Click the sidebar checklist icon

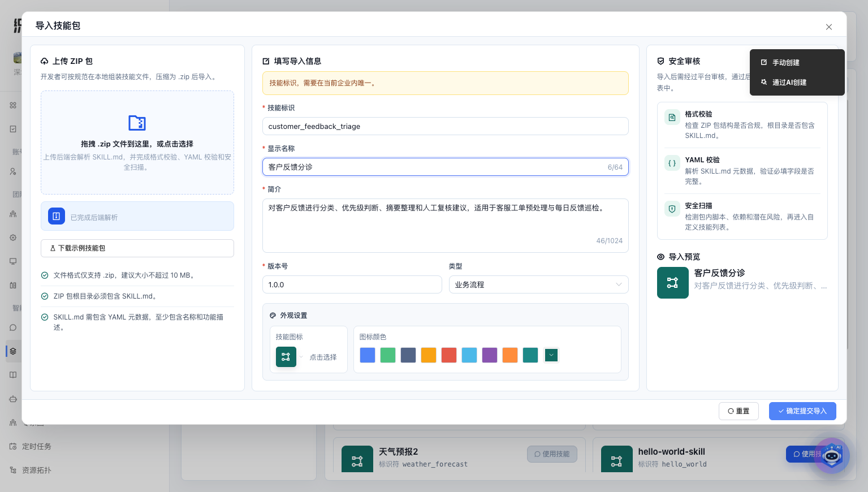13,129
